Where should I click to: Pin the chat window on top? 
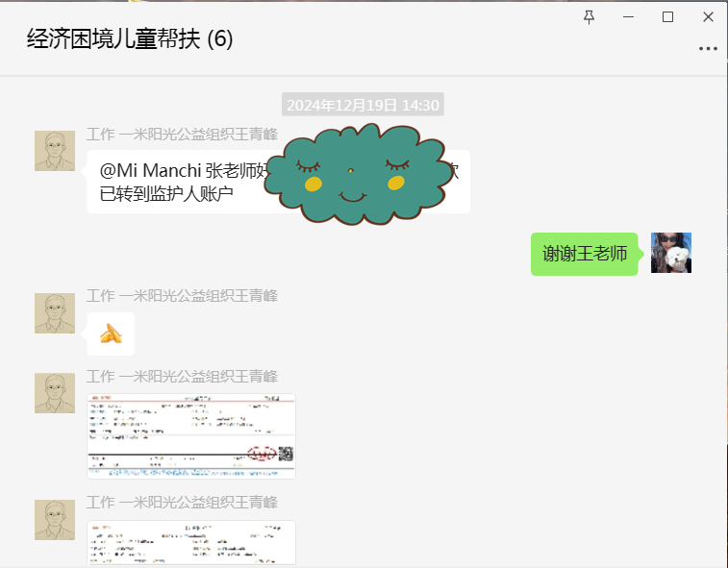[x=590, y=16]
